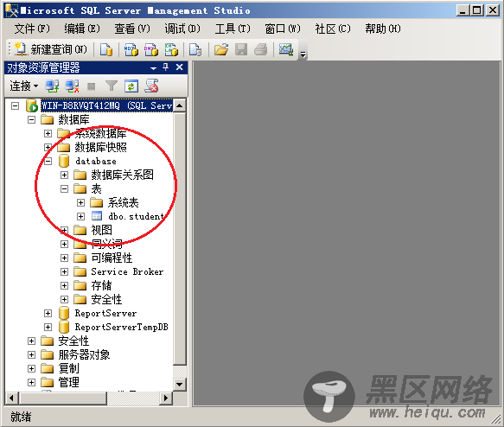
Task: Open the Debug (调试) menu
Action: click(x=182, y=29)
